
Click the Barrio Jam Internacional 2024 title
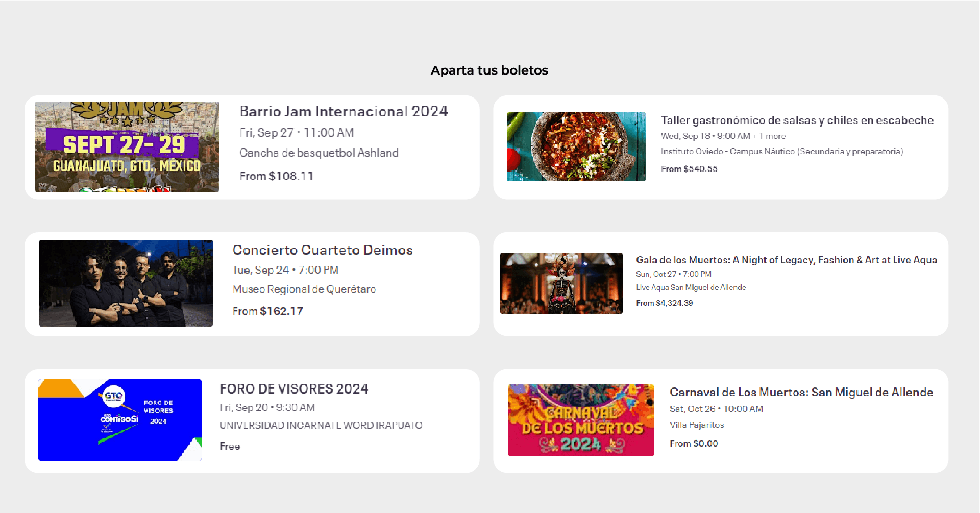[x=344, y=111]
